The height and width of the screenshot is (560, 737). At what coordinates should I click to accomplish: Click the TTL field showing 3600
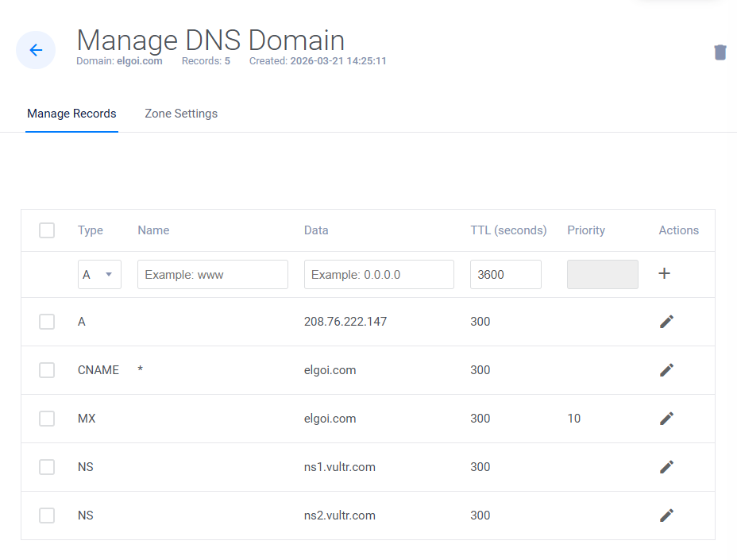click(505, 275)
